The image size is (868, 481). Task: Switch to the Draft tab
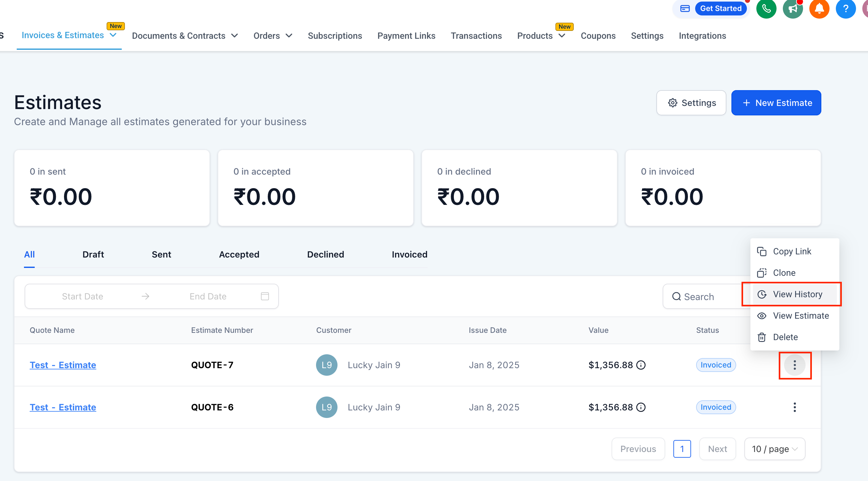[x=93, y=254]
